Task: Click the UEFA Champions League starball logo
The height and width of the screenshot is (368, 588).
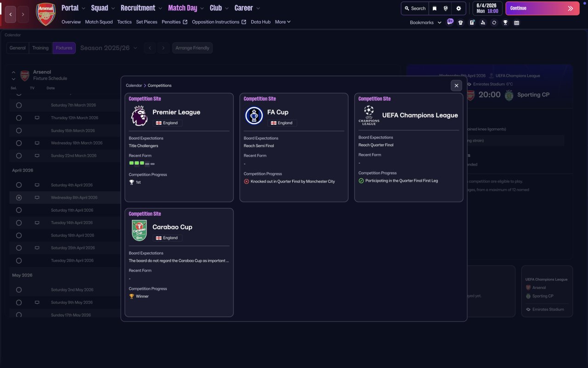Action: pos(369,115)
